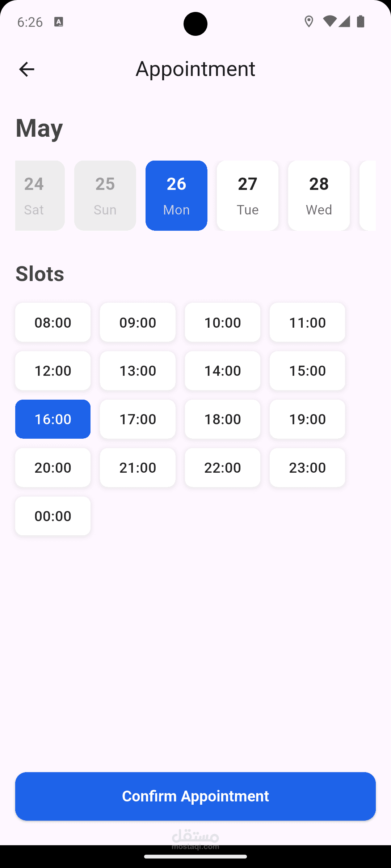This screenshot has height=868, width=391.
Task: Select the 09:00 slot
Action: tap(138, 322)
